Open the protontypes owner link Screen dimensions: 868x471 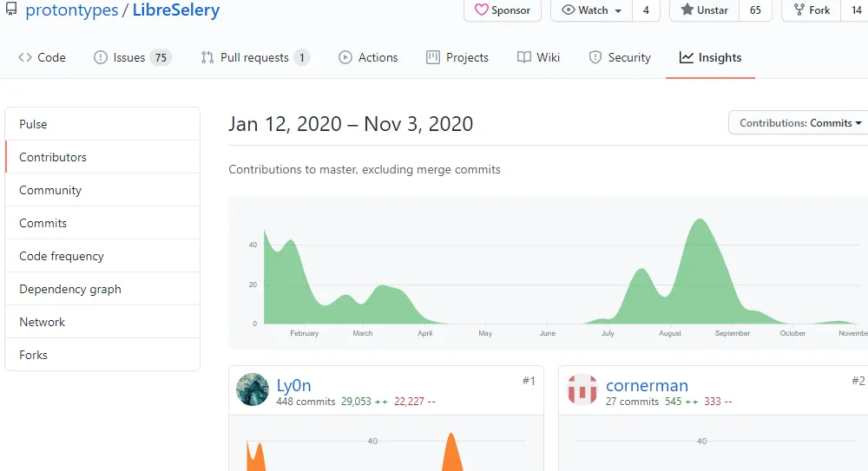click(x=72, y=10)
